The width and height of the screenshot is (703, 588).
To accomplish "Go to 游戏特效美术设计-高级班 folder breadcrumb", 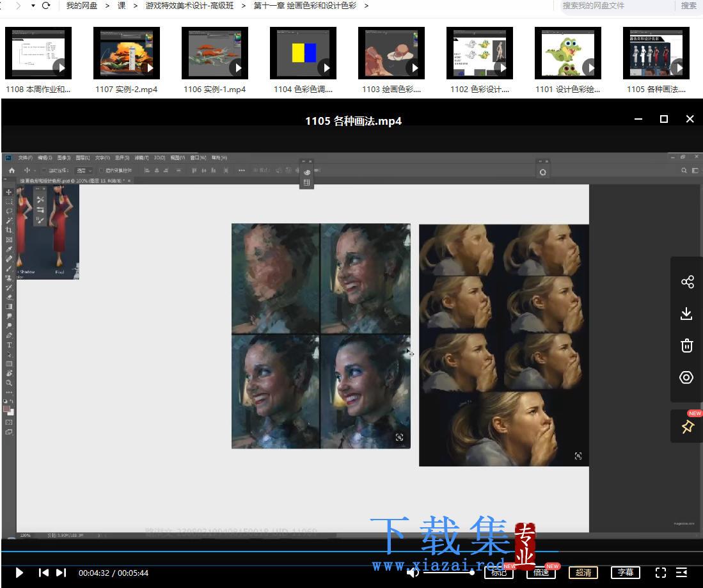I will pyautogui.click(x=189, y=6).
